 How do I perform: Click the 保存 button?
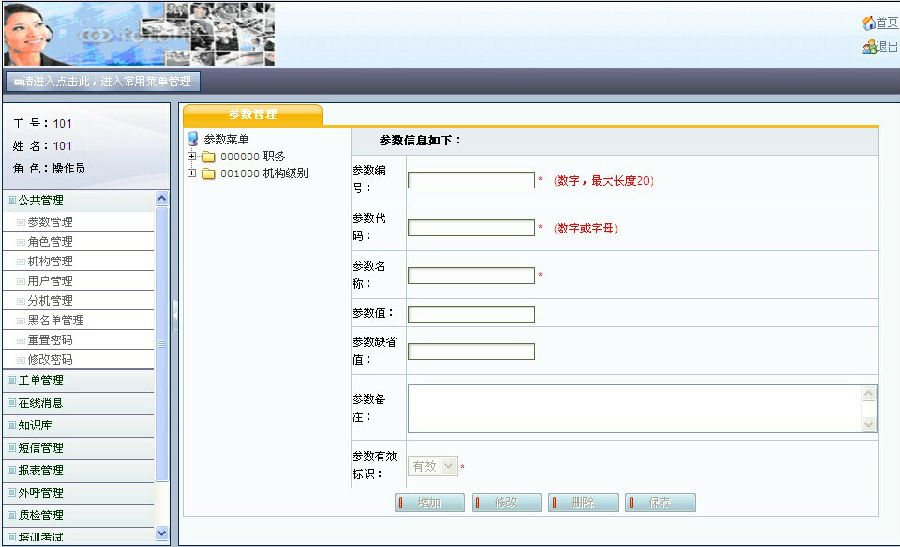660,503
